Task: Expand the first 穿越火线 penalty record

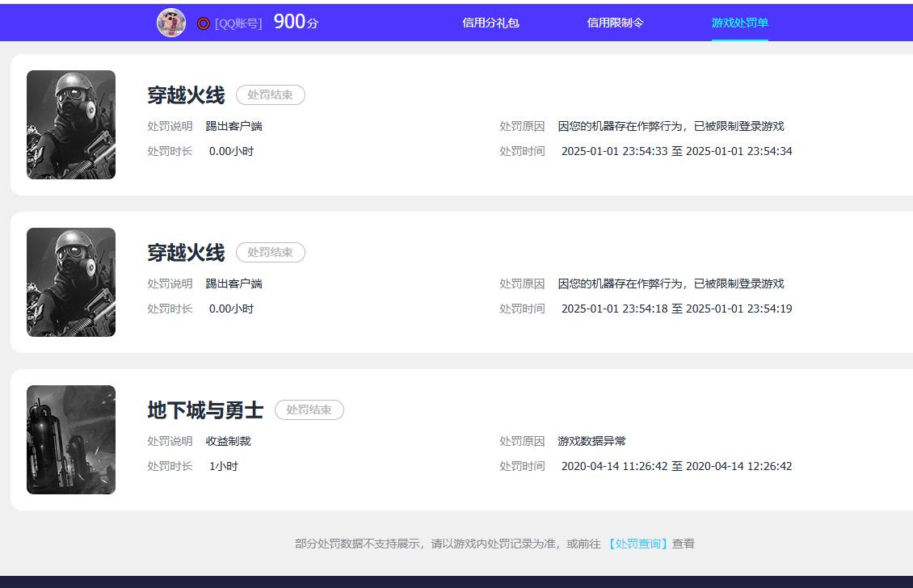Action: (456, 124)
